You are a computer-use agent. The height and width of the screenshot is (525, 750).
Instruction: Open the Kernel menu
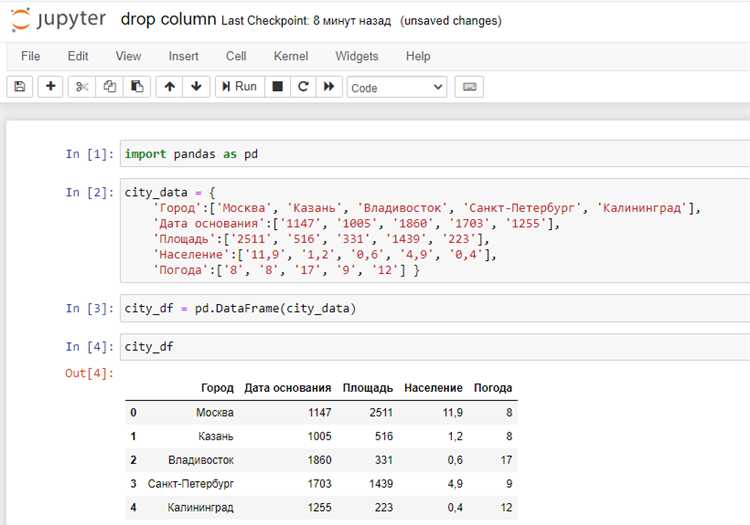click(291, 56)
